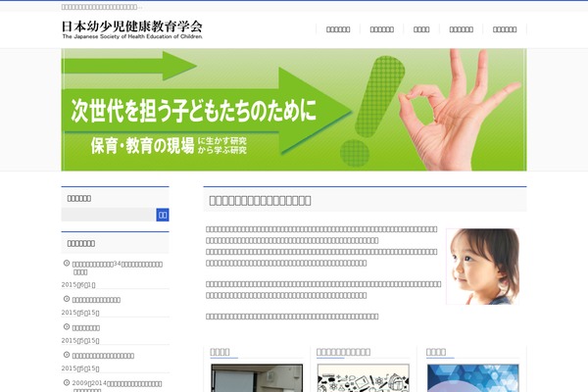The width and height of the screenshot is (588, 392).
Task: Click the clock icon beside the "34" news item
Action: coord(67,263)
